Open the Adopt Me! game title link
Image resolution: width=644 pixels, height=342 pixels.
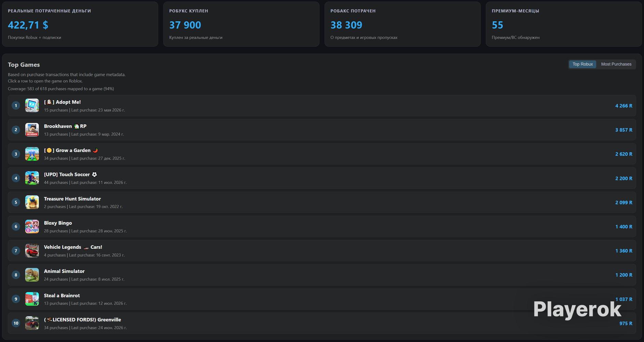pos(62,102)
